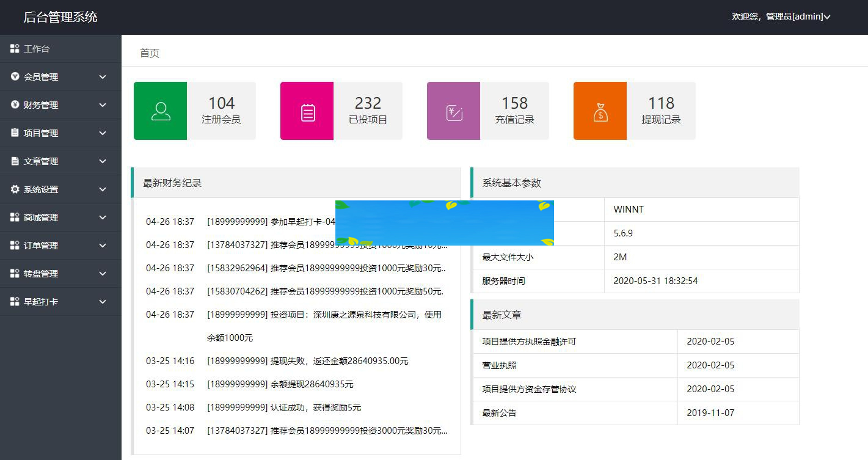Switch to the 首页 tab
This screenshot has height=460, width=868.
pos(148,53)
